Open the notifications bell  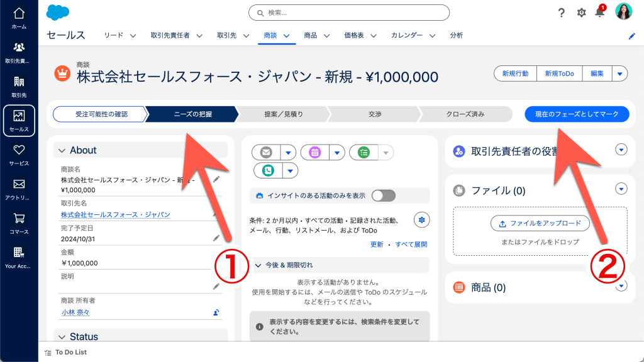tap(599, 12)
